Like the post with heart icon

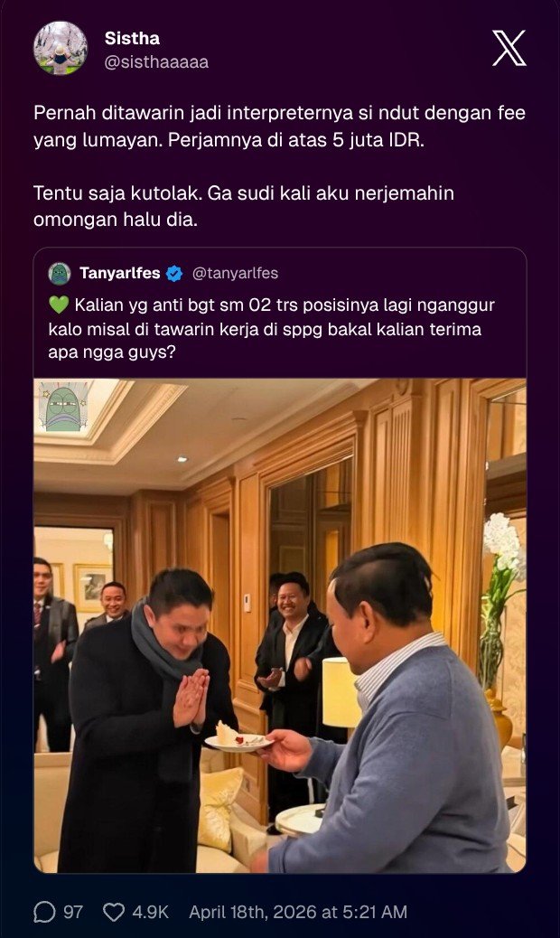coord(114,912)
